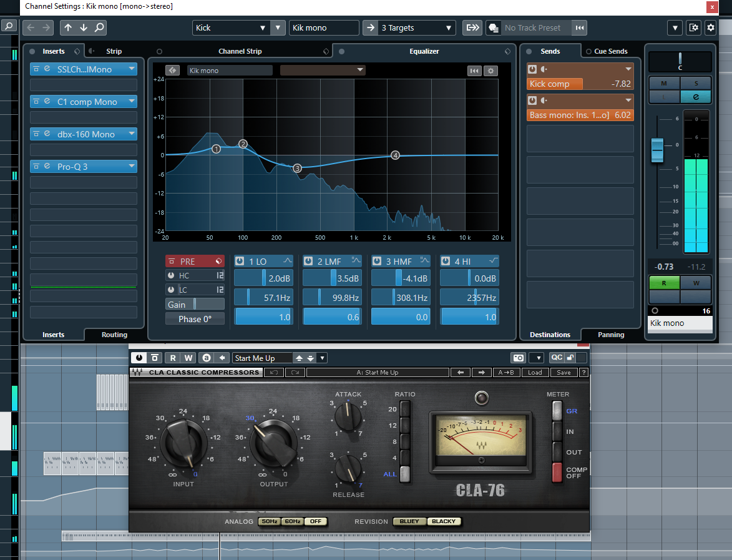732x560 pixels.
Task: Select previous preset arrow in Waves bar
Action: [x=461, y=372]
